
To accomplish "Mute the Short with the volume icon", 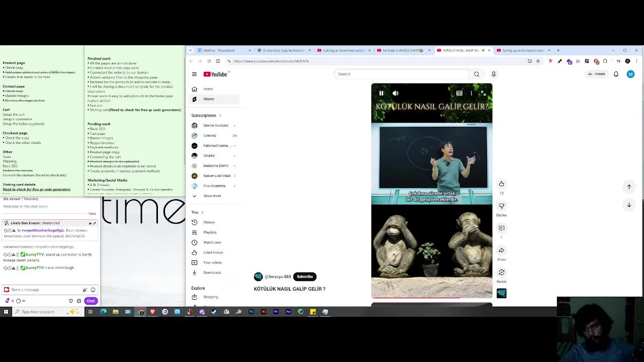I will [395, 93].
